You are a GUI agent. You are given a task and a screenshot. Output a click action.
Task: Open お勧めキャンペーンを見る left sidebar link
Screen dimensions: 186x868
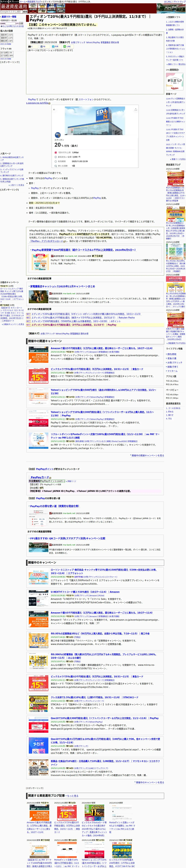tap(14, 324)
